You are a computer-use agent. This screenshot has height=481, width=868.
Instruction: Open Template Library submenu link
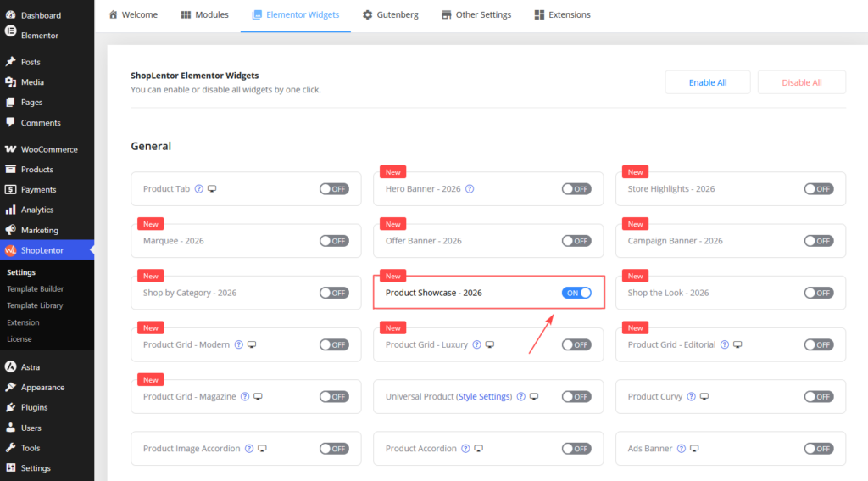click(x=35, y=305)
